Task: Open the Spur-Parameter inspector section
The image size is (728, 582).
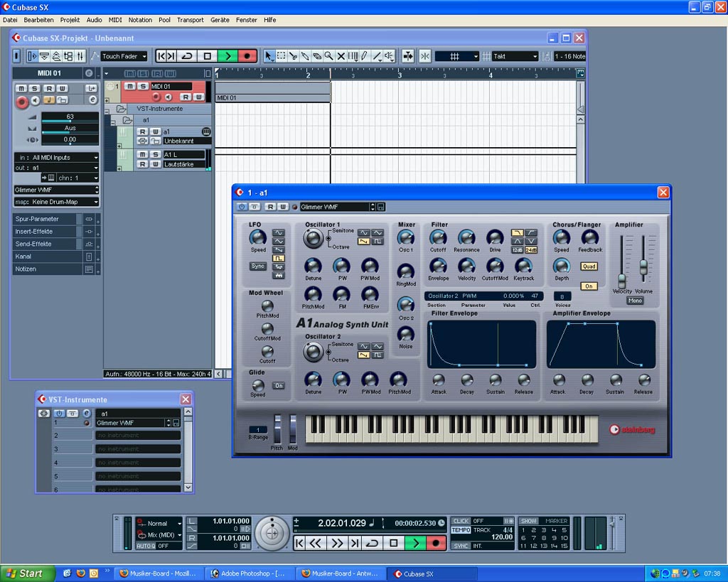Action: [x=45, y=219]
